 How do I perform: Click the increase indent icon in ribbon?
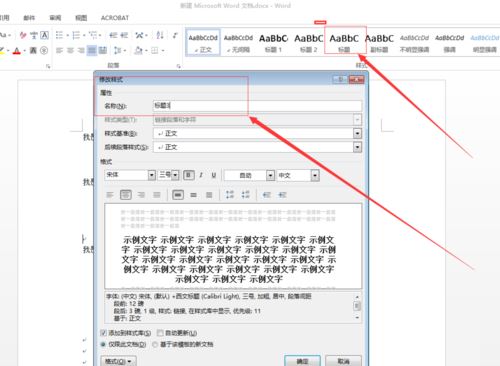point(124,35)
